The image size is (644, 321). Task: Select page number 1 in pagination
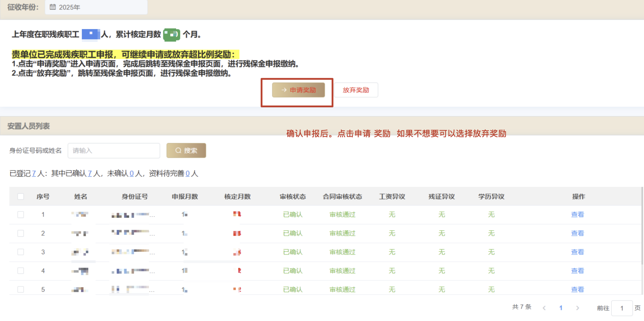pos(561,308)
